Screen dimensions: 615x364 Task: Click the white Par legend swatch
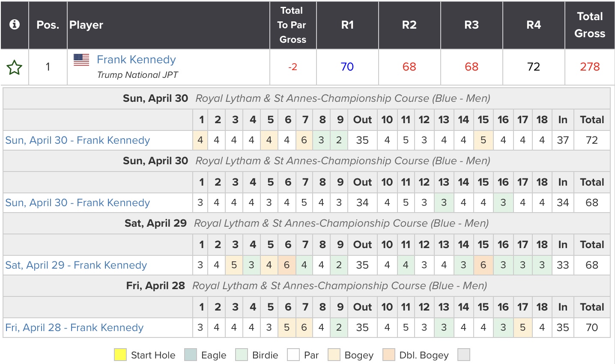pyautogui.click(x=293, y=355)
